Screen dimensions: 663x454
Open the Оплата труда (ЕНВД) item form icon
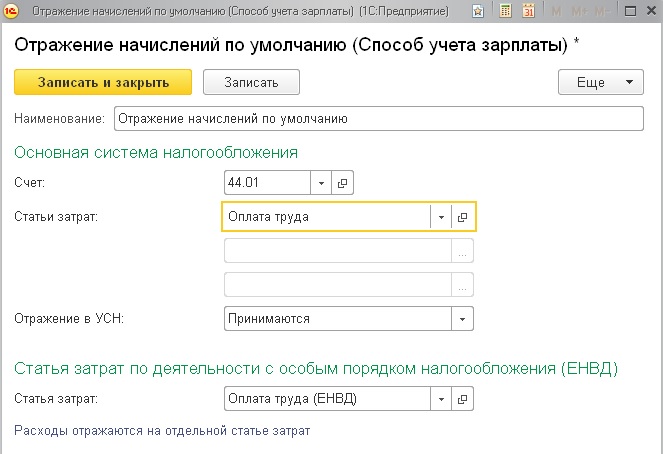(463, 399)
